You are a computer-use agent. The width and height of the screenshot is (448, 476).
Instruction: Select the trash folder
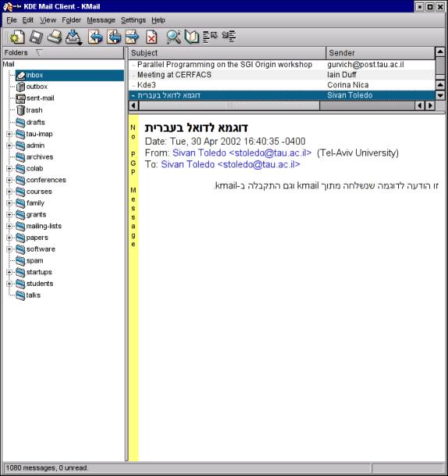click(34, 110)
